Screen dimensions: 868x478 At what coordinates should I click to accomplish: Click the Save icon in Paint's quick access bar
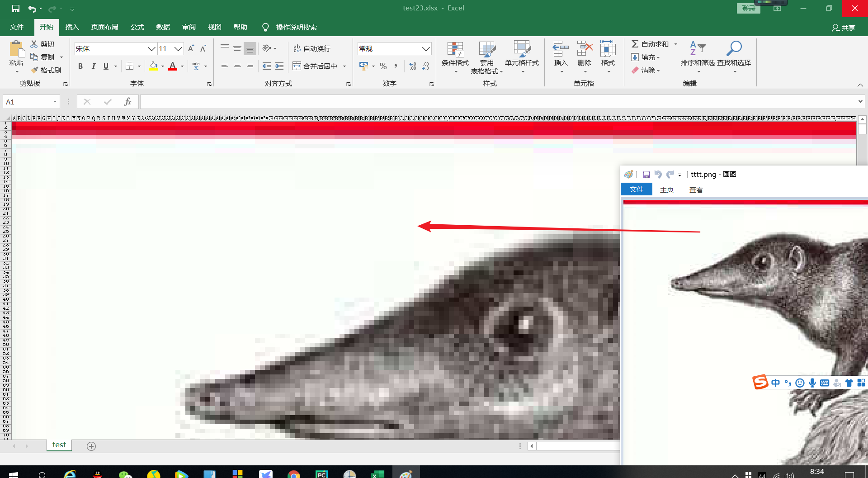click(x=646, y=174)
